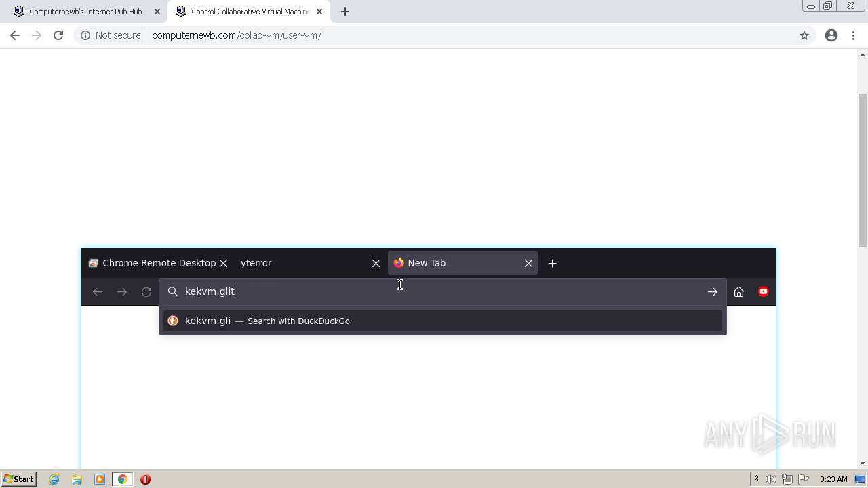Close Control Collaborative Virtual Machine tab
Viewport: 868px width, 488px height.
[x=319, y=12]
